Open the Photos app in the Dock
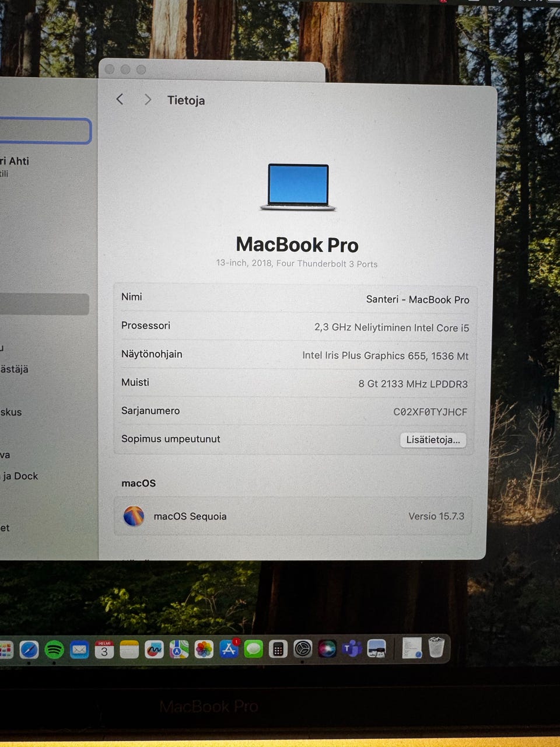The width and height of the screenshot is (560, 747). 204,650
